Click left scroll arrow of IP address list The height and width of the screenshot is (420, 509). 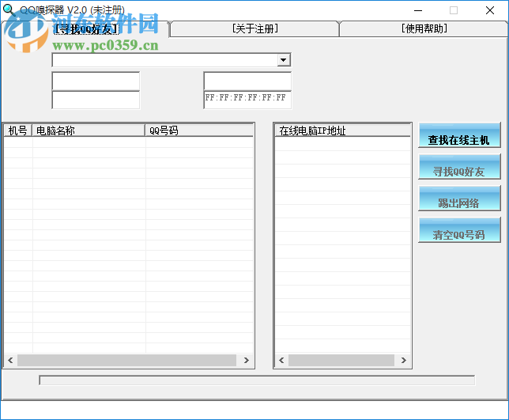click(x=281, y=360)
